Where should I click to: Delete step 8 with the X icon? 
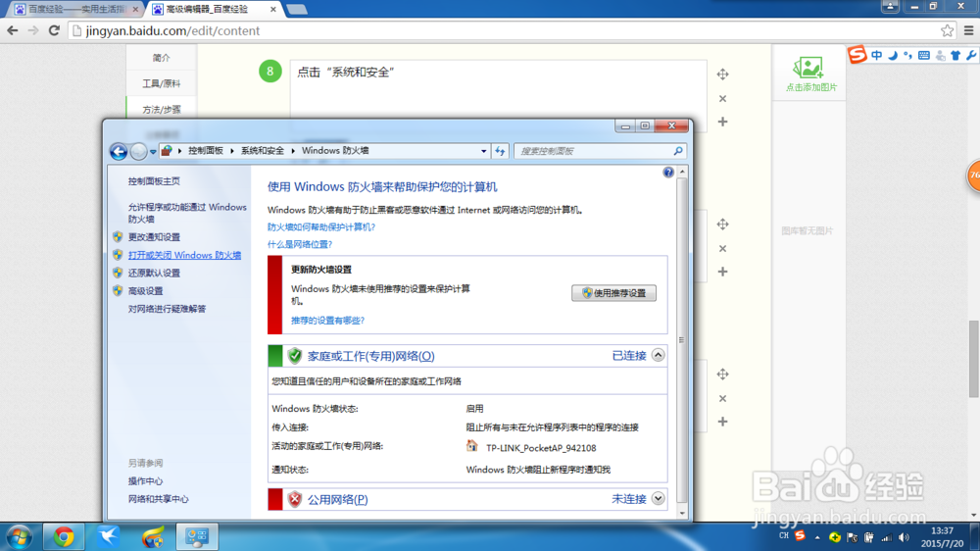(722, 99)
